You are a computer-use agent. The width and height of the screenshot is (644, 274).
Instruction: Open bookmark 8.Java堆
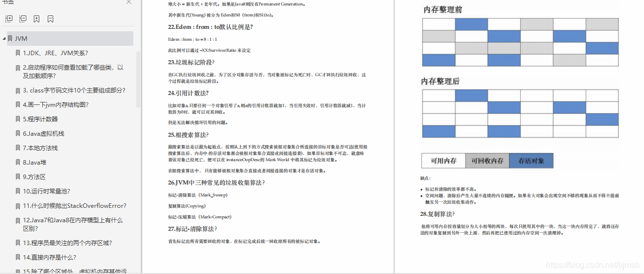(x=34, y=163)
